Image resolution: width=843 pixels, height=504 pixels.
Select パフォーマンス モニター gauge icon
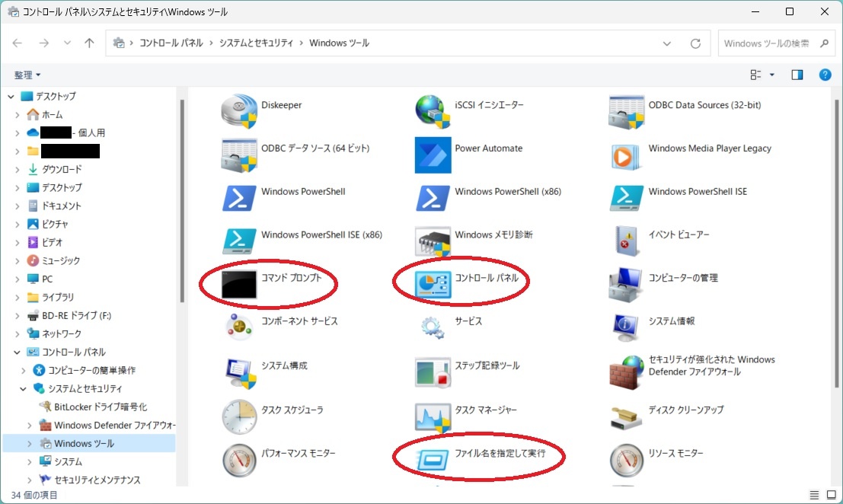239,461
